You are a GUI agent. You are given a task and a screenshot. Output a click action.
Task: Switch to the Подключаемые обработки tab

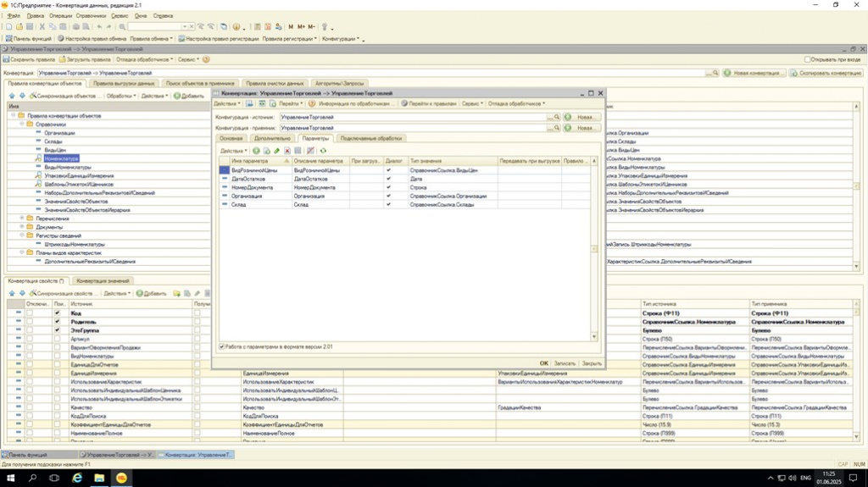371,138
